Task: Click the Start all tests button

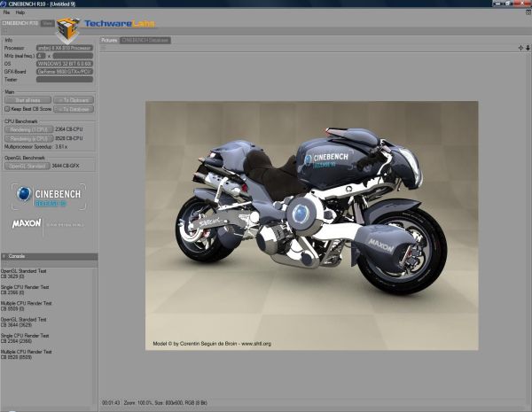Action: click(27, 100)
